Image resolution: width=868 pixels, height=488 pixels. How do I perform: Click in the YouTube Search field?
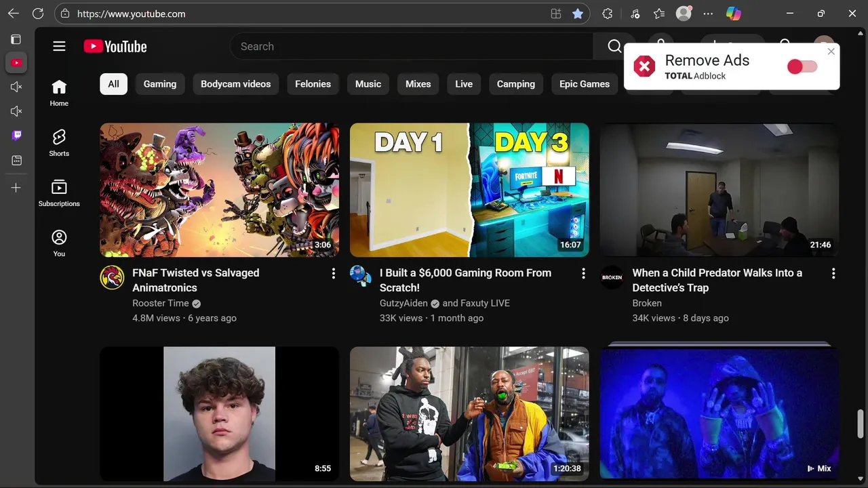point(412,46)
